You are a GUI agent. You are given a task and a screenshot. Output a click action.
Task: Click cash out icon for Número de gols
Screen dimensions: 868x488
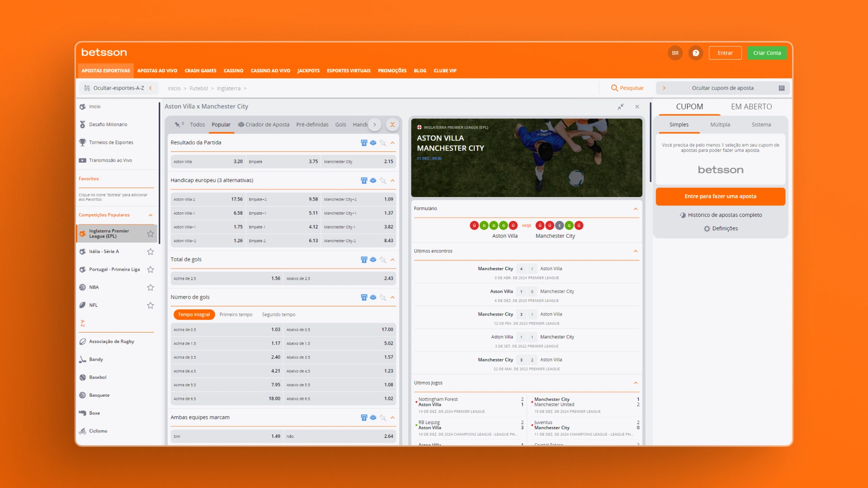(x=364, y=297)
